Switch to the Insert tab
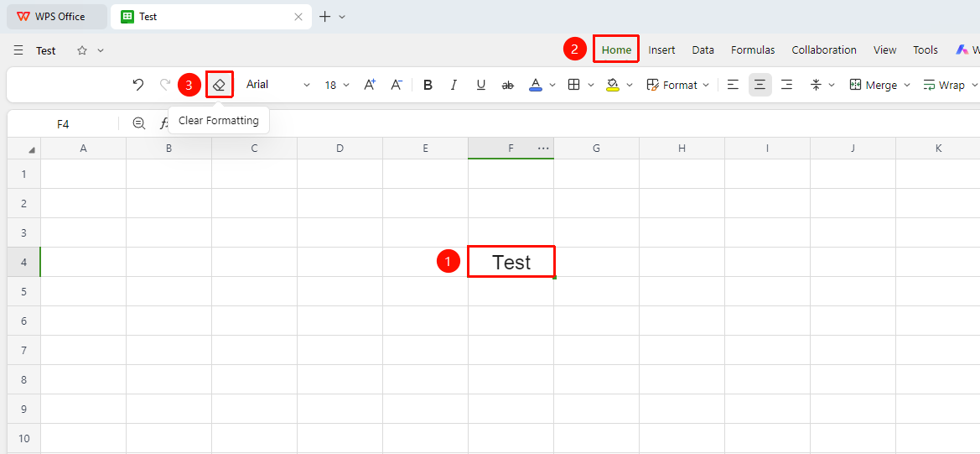Image resolution: width=980 pixels, height=454 pixels. (661, 50)
